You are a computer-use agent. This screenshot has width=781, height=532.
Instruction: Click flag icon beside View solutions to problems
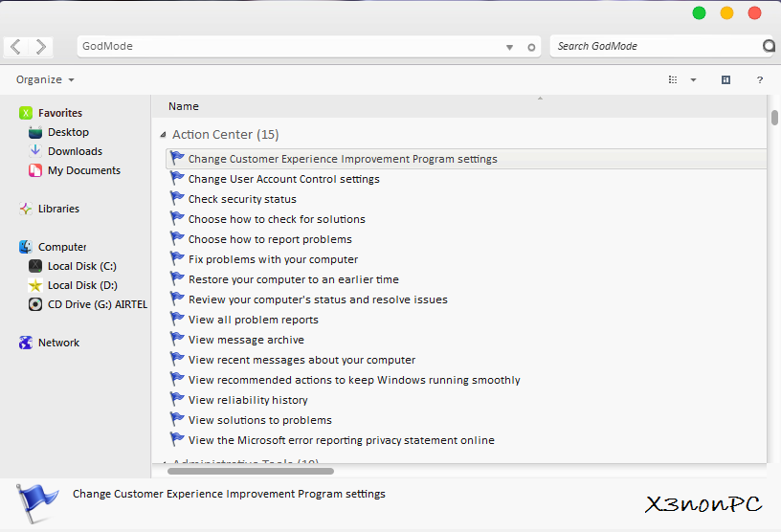pos(177,419)
